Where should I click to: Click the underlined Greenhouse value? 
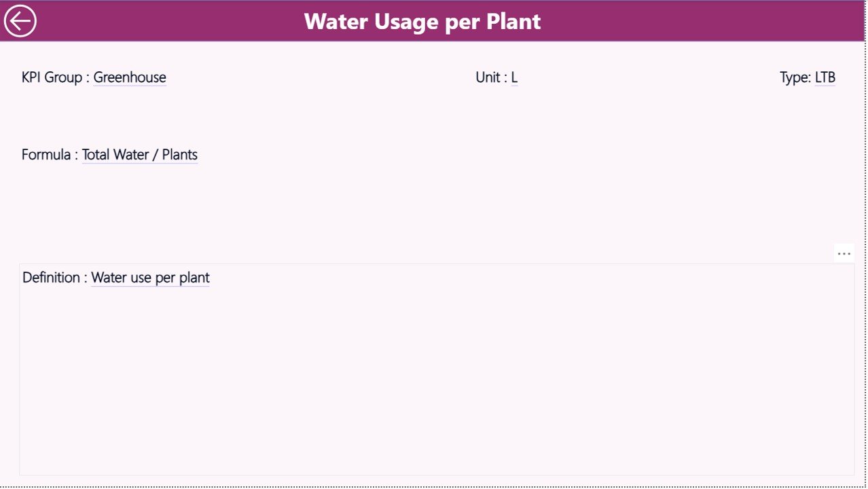coord(130,77)
